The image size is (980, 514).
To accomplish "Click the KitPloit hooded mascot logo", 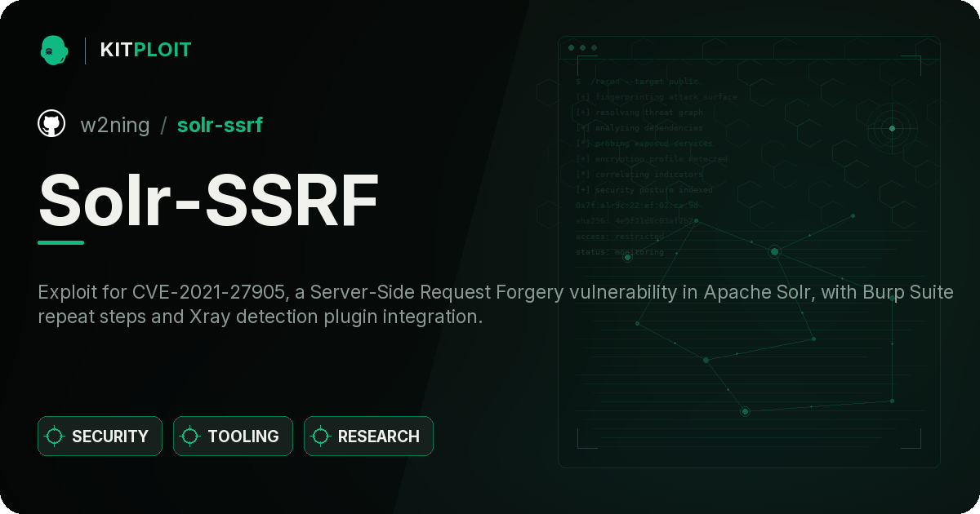I will [x=54, y=50].
